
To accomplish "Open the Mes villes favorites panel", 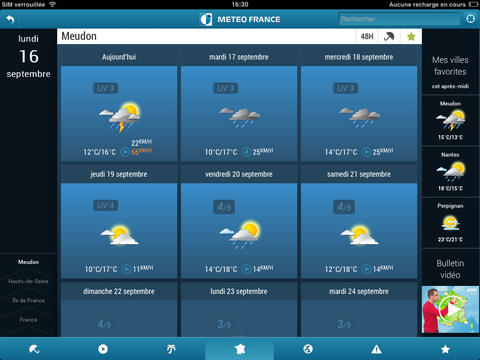I will (450, 72).
